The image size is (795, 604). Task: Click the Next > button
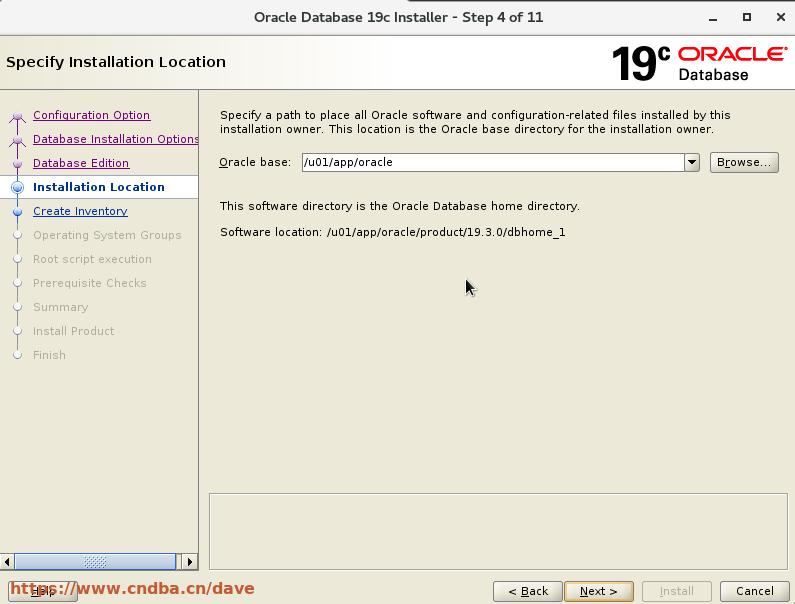tap(598, 591)
